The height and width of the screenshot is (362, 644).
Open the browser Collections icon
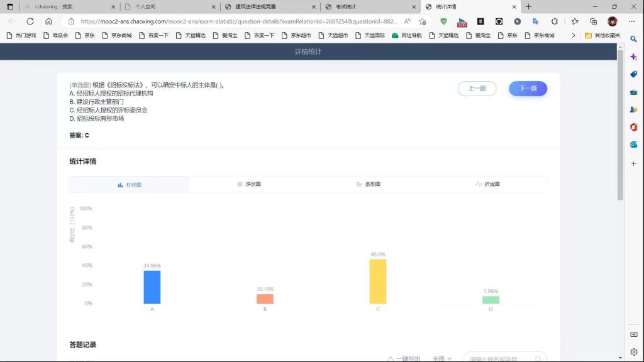(x=593, y=21)
